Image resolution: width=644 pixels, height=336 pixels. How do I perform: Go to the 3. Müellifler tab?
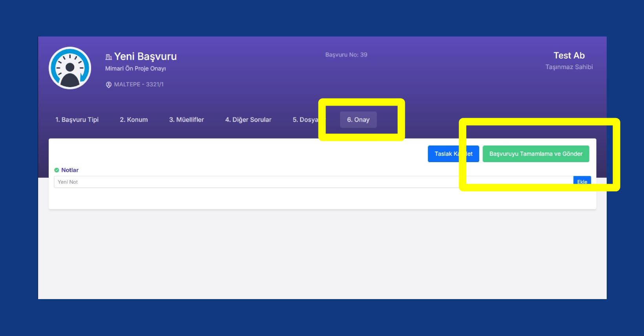pos(187,120)
